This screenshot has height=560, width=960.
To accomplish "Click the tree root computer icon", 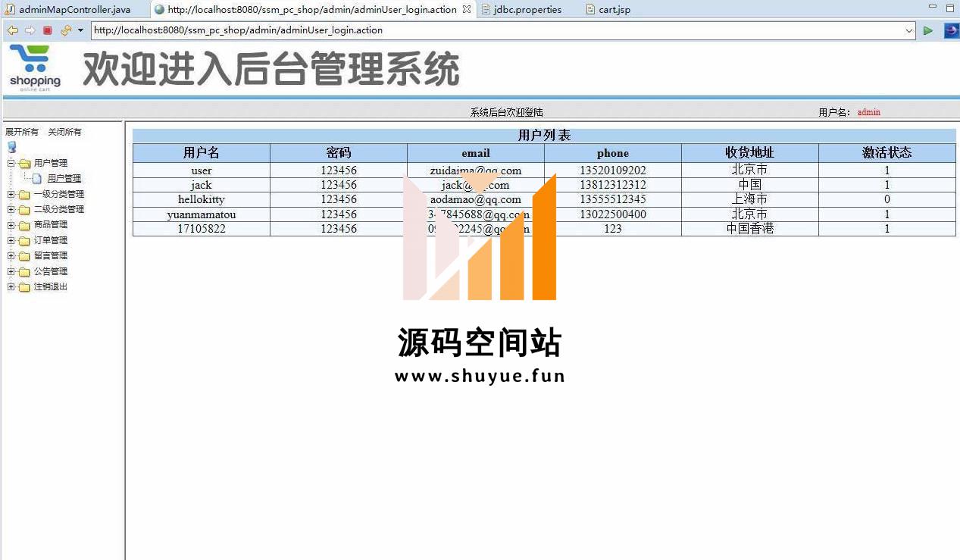I will (12, 147).
